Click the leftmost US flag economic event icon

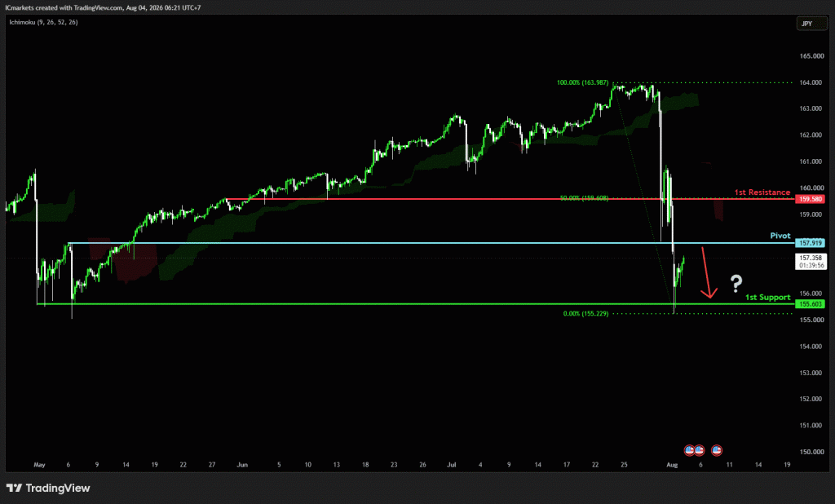(x=689, y=450)
